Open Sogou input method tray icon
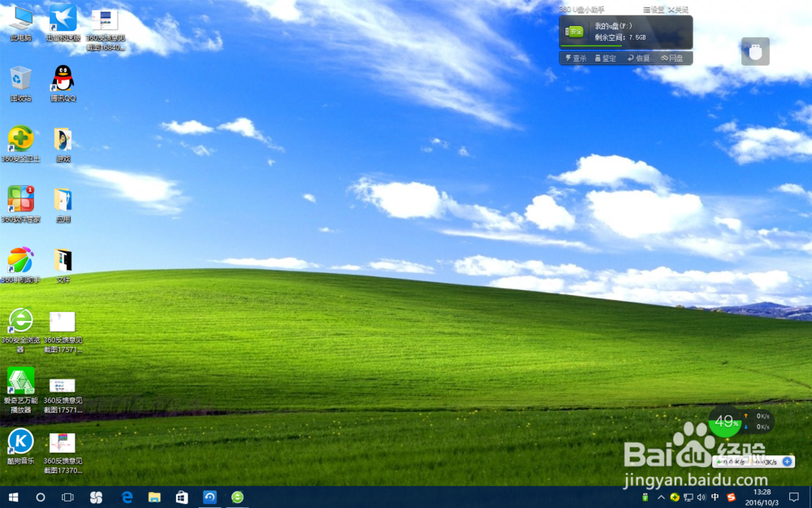Screen dimensions: 812x508 [731, 497]
